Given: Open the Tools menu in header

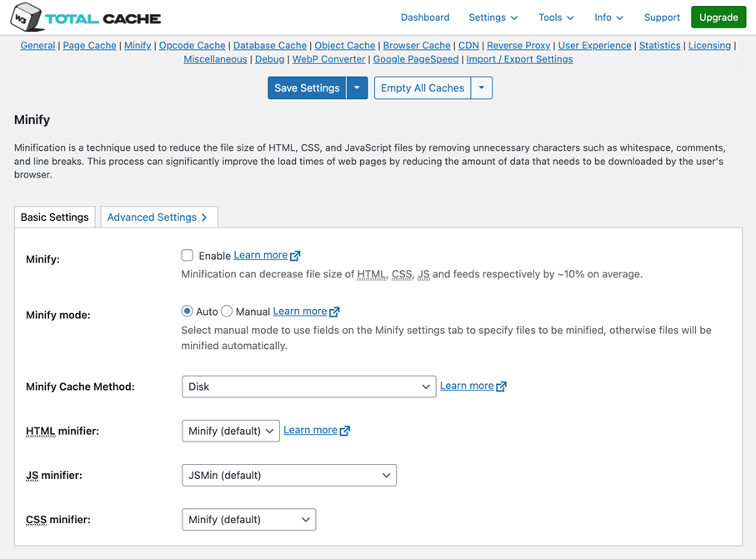Looking at the screenshot, I should point(556,17).
